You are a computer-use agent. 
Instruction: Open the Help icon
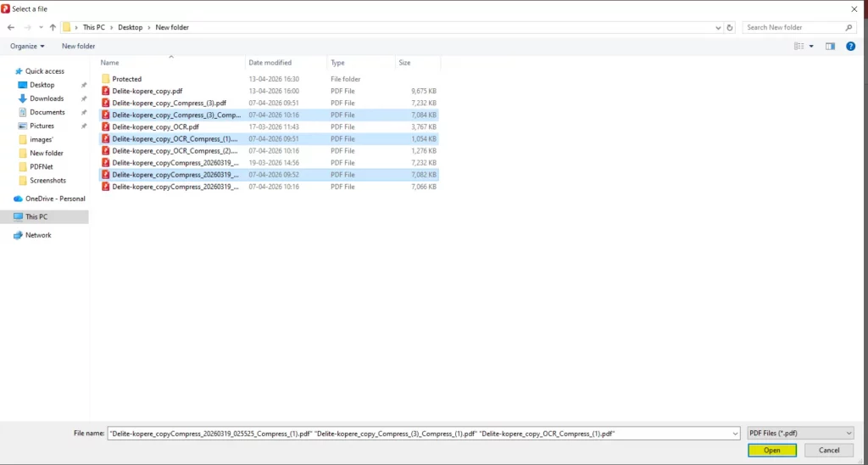point(851,46)
